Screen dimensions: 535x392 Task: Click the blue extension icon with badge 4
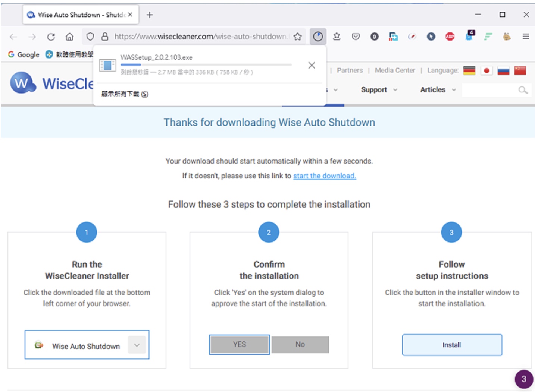coord(469,36)
